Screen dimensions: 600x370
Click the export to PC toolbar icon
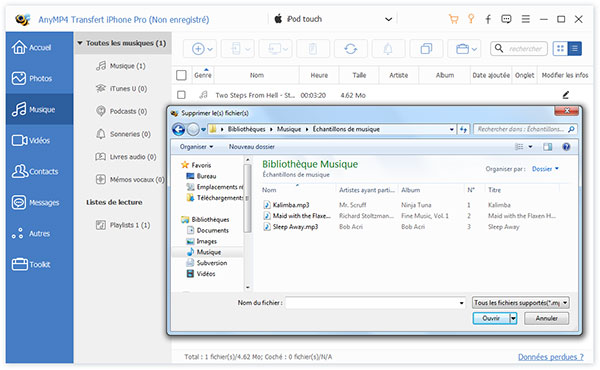pos(276,49)
